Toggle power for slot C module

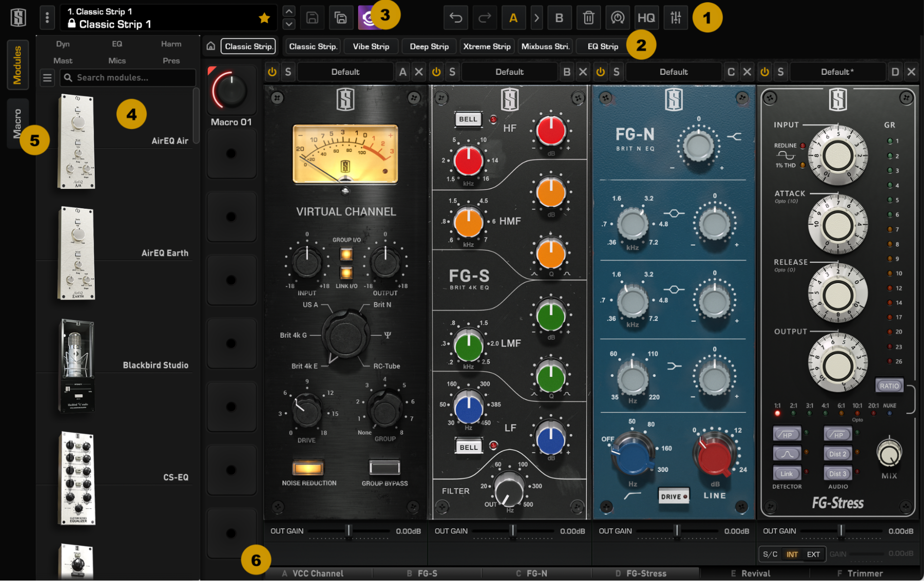coord(600,72)
